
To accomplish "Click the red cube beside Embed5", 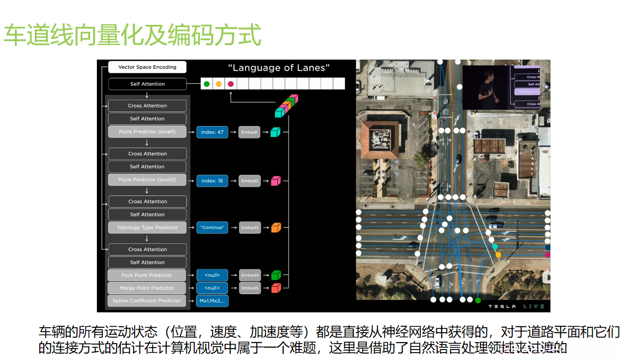I will pos(276,288).
